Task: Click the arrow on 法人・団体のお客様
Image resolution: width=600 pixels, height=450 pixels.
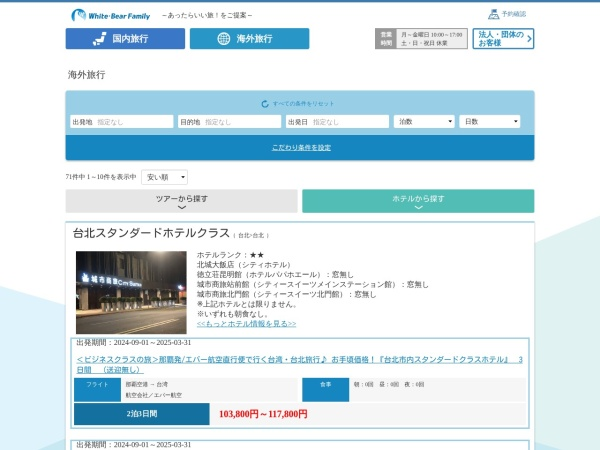Action: point(529,39)
